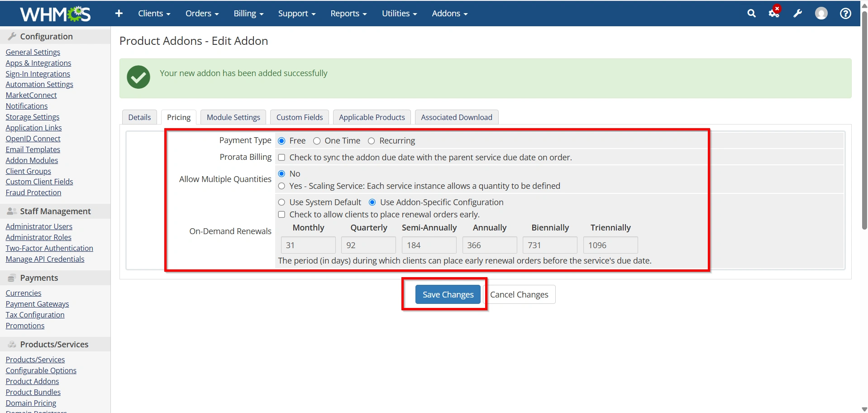The image size is (868, 413).
Task: Expand the Orders menu
Action: point(202,14)
